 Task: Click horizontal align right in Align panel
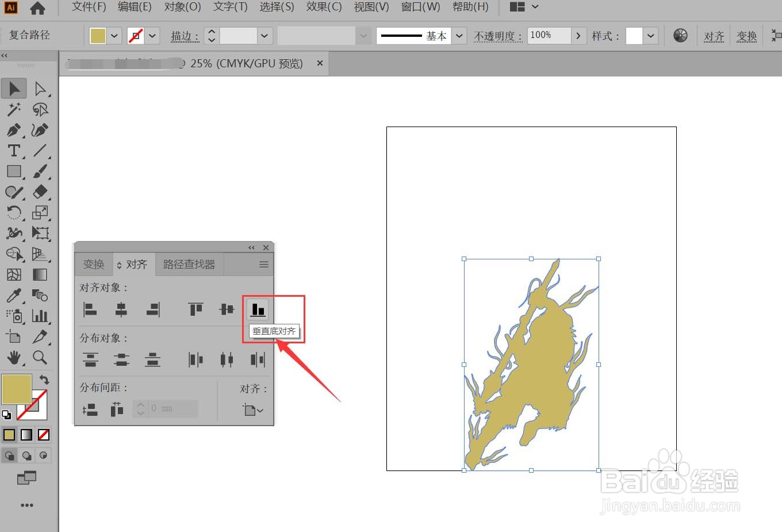pos(152,310)
